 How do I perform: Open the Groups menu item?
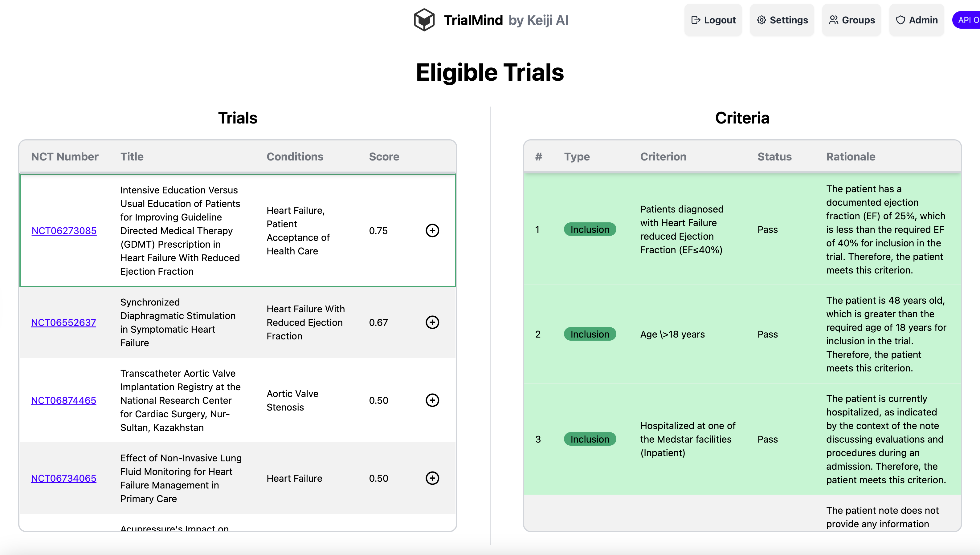pos(851,20)
